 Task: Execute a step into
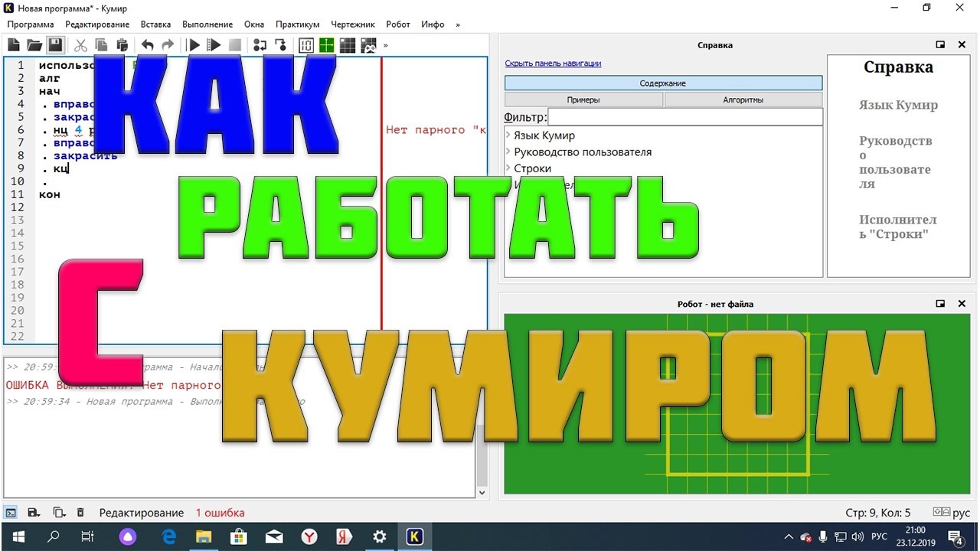281,45
